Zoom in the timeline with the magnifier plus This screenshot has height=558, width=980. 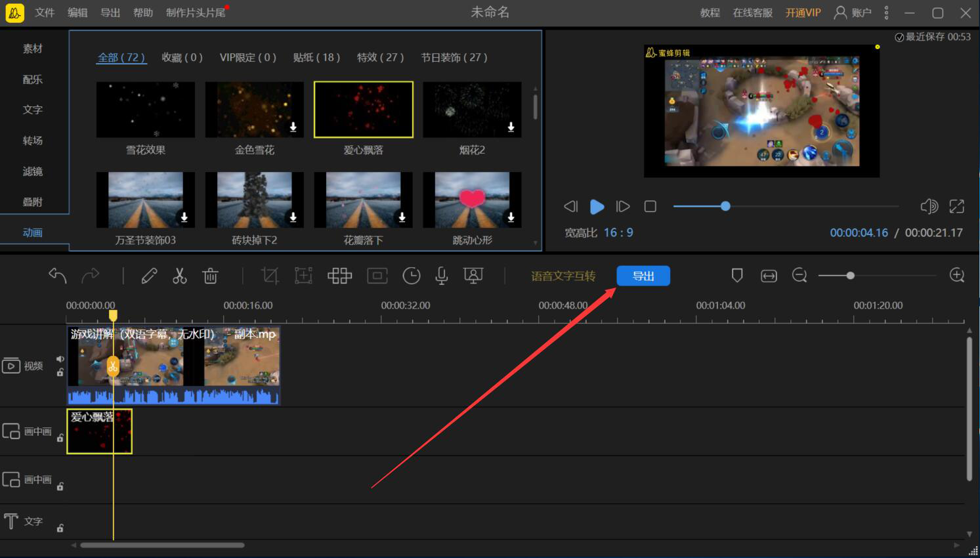click(x=957, y=276)
